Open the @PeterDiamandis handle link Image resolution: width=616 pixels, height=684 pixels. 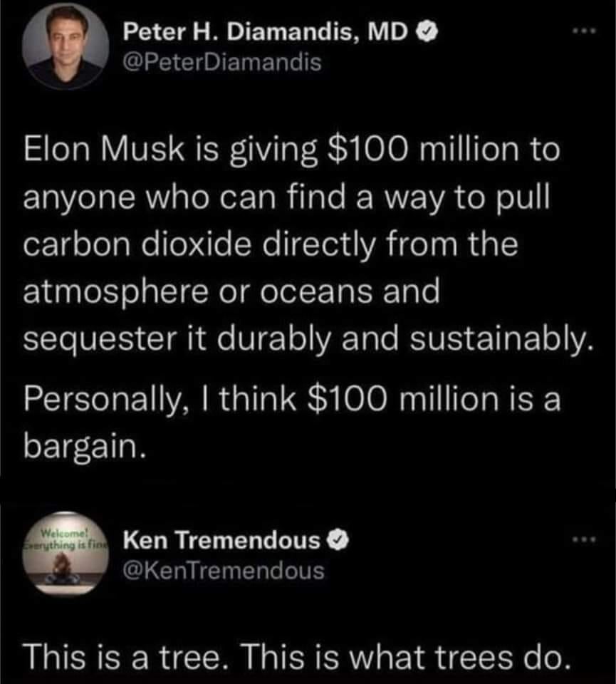click(222, 63)
